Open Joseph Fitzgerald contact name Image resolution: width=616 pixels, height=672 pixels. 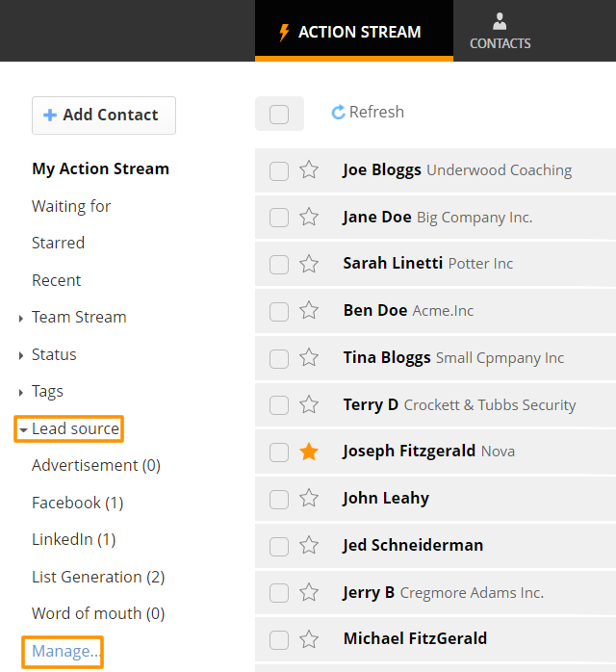coord(409,452)
